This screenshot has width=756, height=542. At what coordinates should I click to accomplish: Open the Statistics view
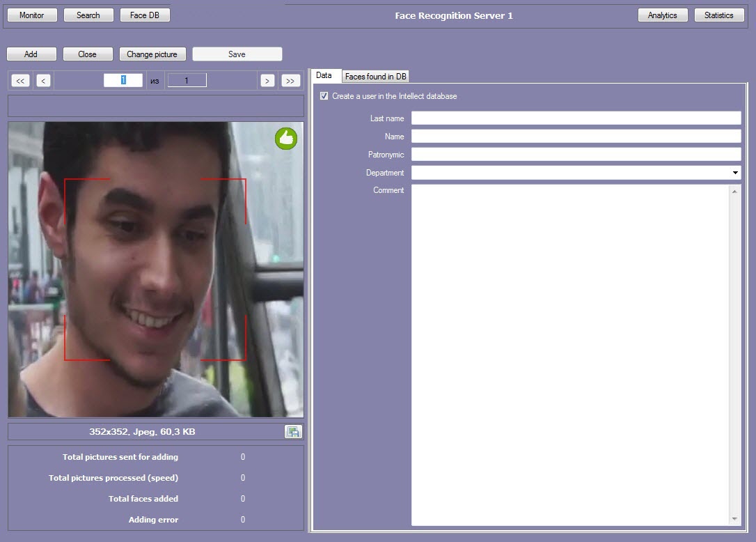718,15
